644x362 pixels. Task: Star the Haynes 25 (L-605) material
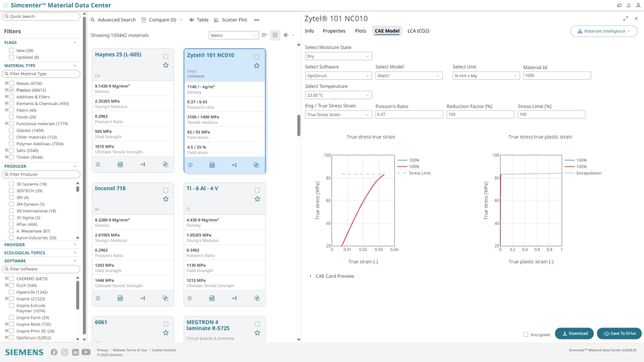click(165, 65)
